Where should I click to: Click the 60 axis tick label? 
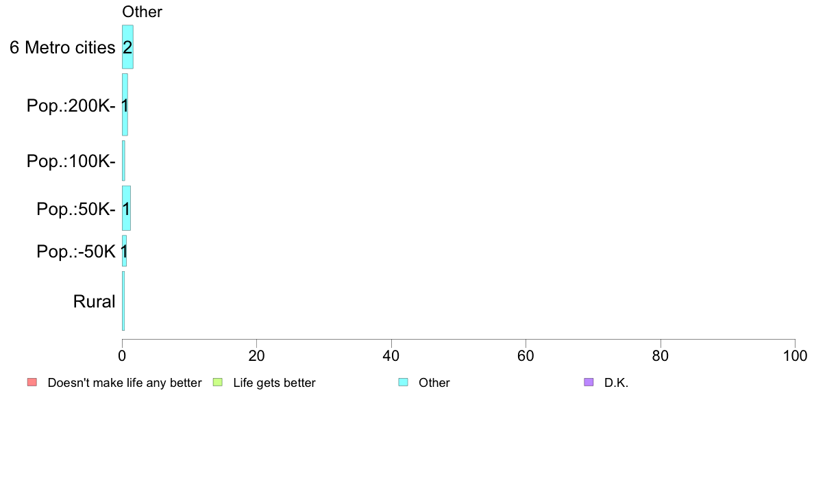(526, 355)
